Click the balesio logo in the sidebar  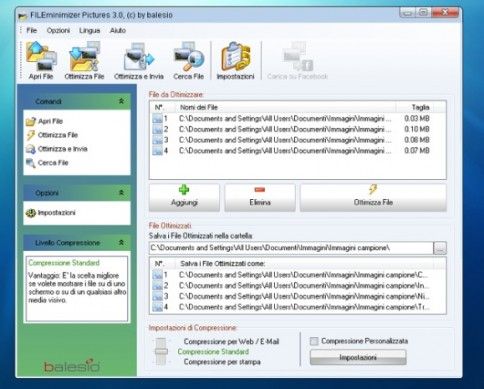tap(72, 366)
